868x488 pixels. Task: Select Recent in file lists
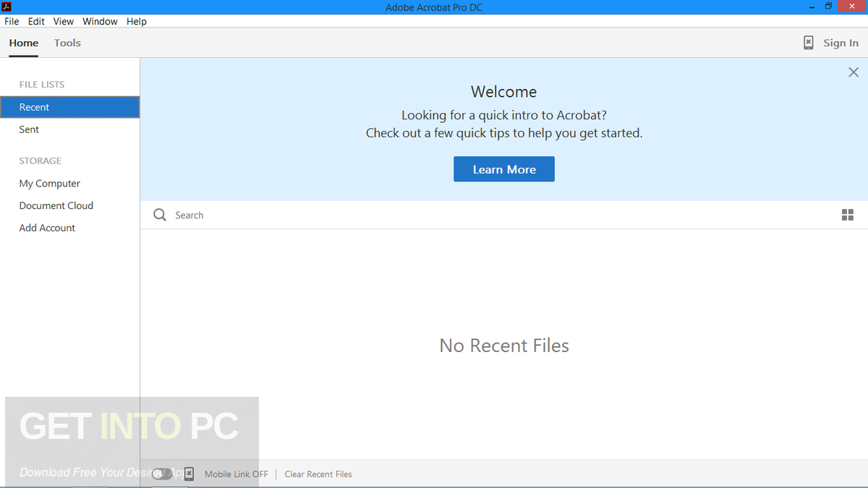pyautogui.click(x=69, y=107)
